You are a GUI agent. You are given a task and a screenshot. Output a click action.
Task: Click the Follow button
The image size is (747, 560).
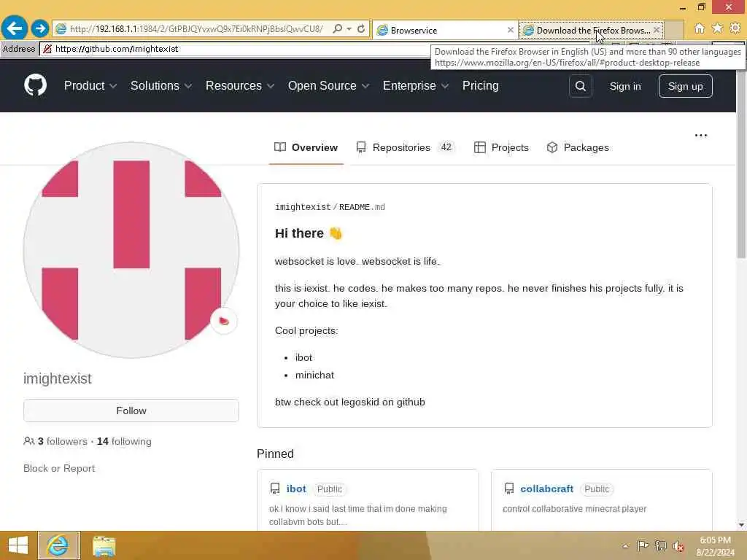pos(131,411)
